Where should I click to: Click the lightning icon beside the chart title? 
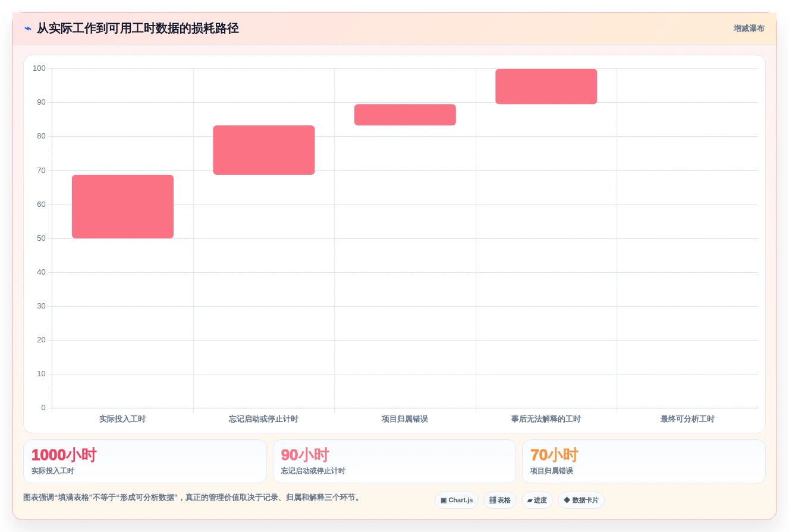28,29
